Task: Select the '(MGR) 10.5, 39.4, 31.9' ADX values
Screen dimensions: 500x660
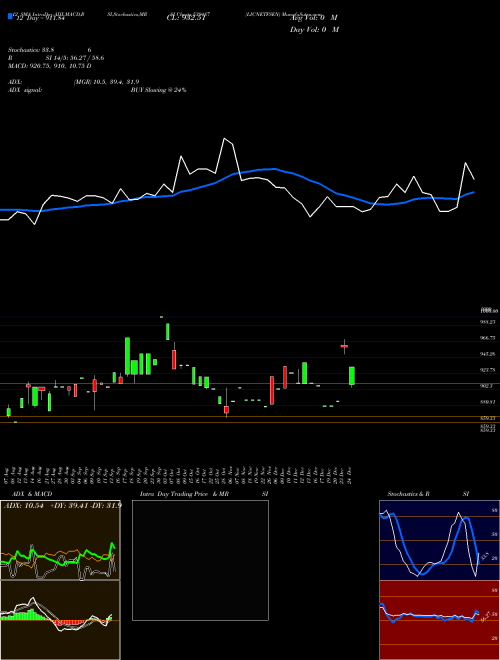Action: click(106, 82)
